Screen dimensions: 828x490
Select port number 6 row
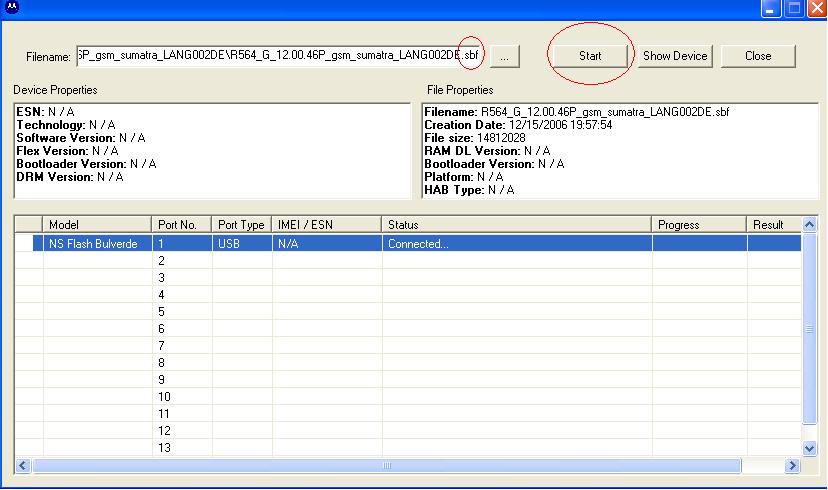tap(408, 328)
